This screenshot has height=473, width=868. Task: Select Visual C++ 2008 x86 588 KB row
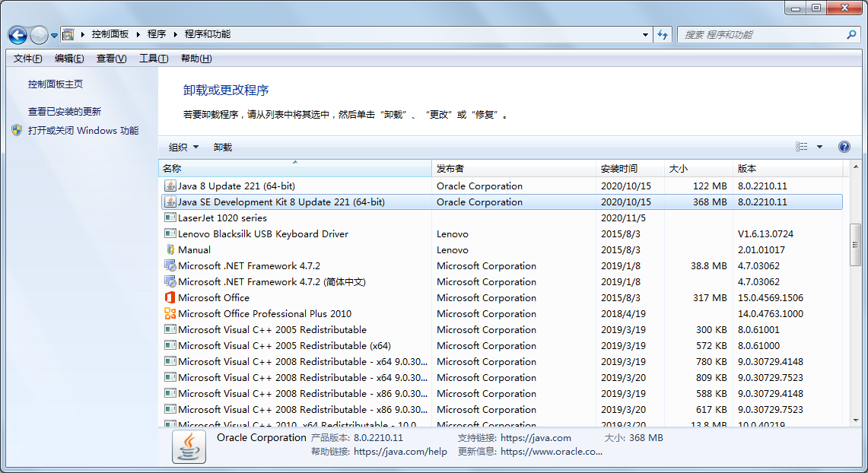click(502, 393)
